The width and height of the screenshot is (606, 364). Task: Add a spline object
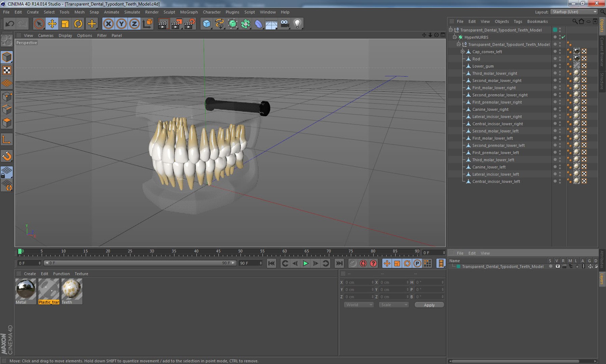[x=220, y=24]
